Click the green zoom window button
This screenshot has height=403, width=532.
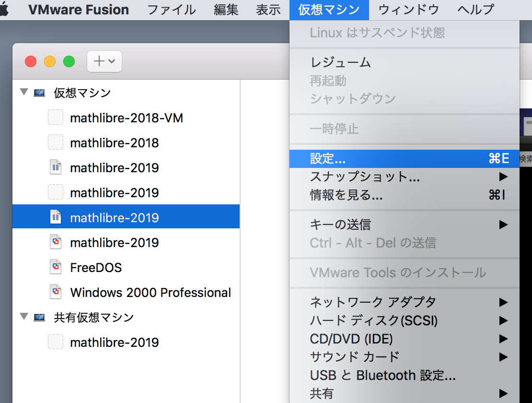(69, 61)
